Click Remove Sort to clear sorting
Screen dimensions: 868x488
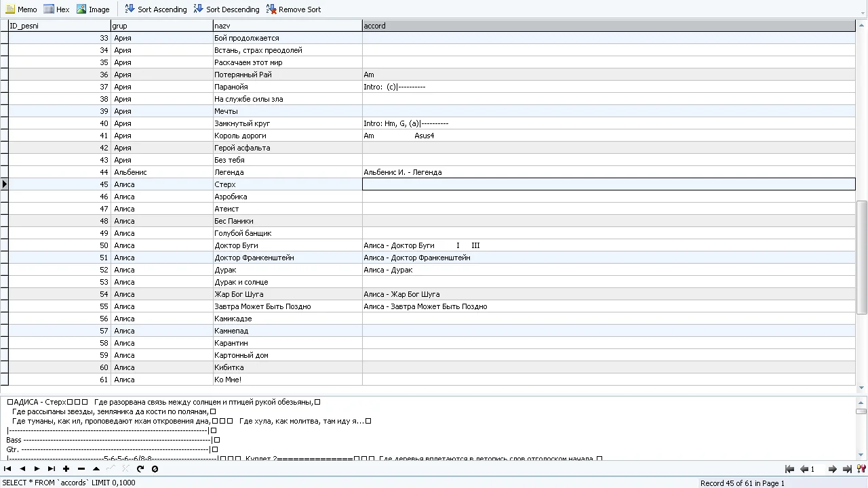293,9
